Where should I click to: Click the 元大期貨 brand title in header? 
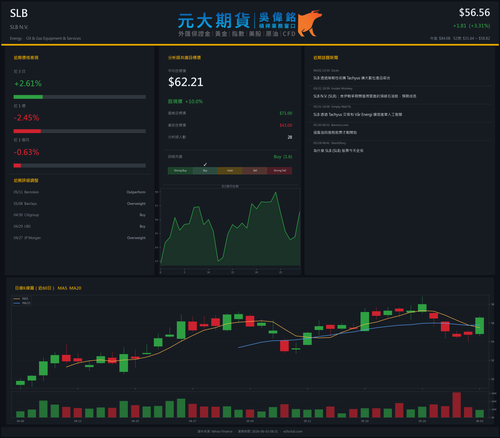(x=214, y=21)
